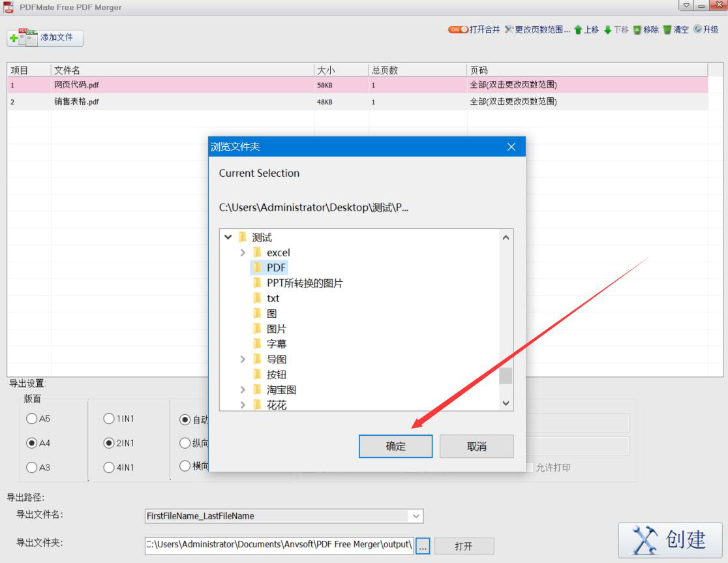728x563 pixels.
Task: Click the PDFMate app icon in title bar
Action: [8, 7]
